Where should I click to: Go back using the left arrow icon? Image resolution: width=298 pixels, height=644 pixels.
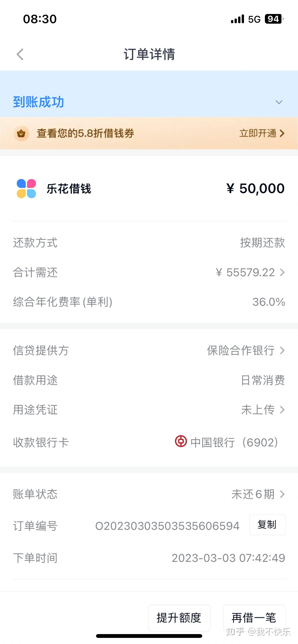point(20,54)
